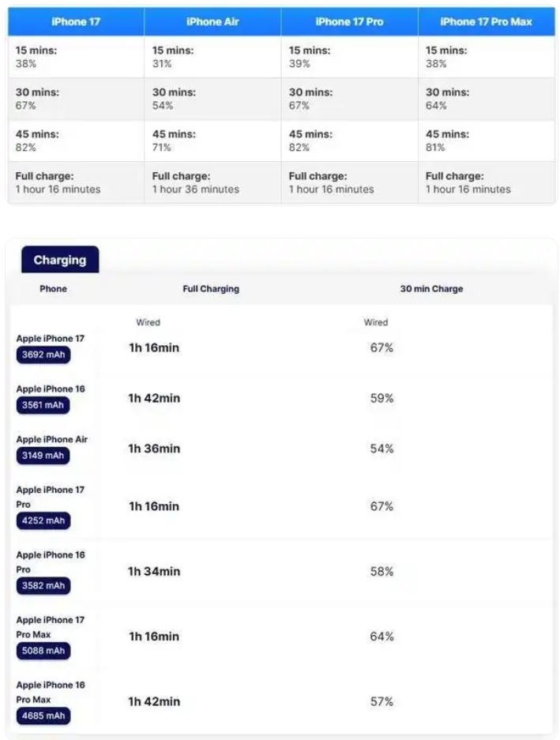560x740 pixels.
Task: Select the iPhone 17 Pro Max column header
Action: coord(486,21)
